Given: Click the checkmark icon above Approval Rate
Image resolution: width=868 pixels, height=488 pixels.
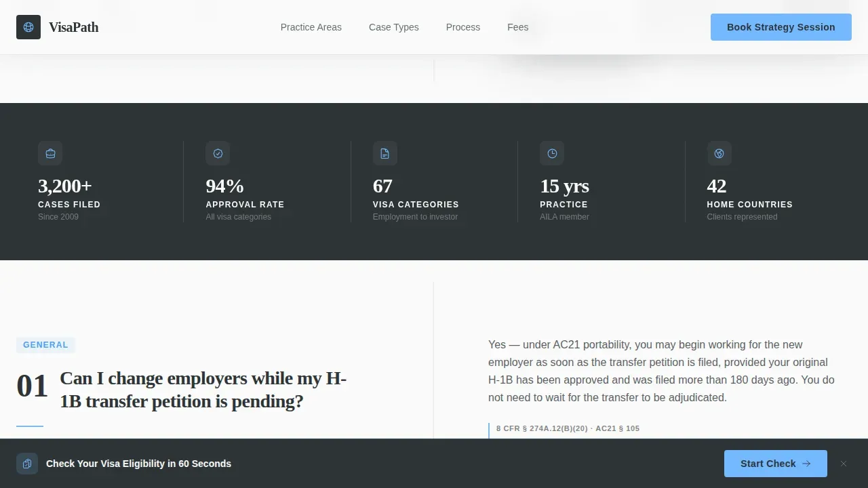Looking at the screenshot, I should click(x=218, y=153).
